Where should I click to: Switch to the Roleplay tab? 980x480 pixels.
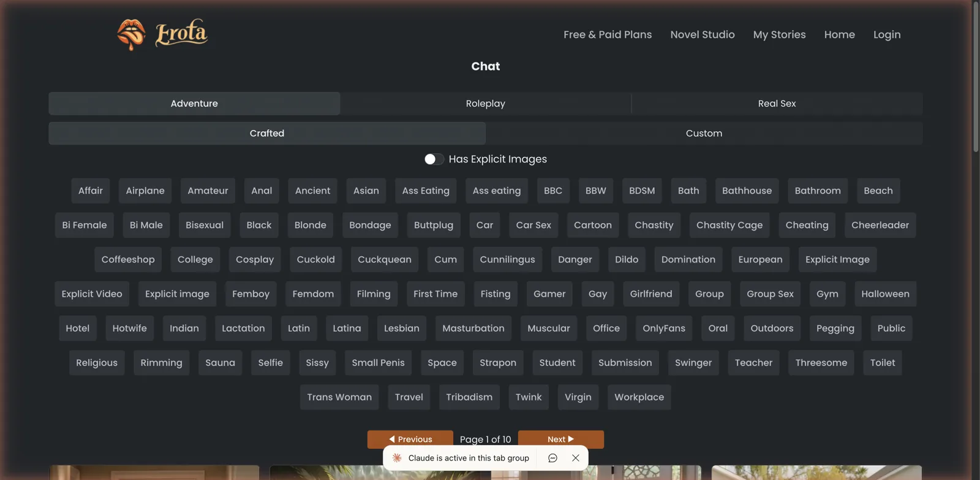(x=486, y=104)
